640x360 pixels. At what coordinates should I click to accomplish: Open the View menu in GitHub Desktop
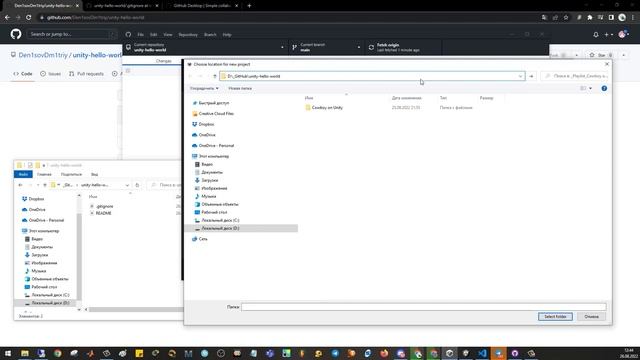coord(168,35)
